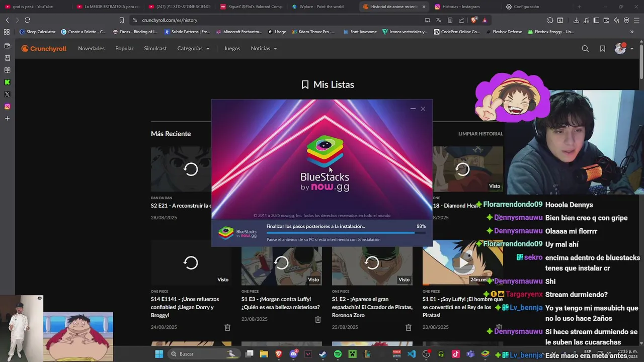
Task: Bookmark this page in address bar
Action: pyautogui.click(x=121, y=20)
